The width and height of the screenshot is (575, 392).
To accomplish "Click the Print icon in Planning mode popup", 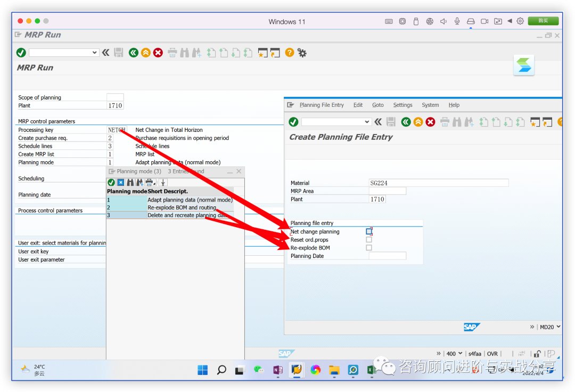I will (x=150, y=182).
